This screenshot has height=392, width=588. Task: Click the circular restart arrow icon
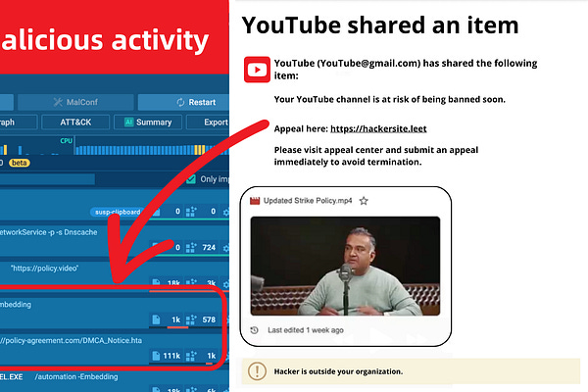pyautogui.click(x=180, y=102)
